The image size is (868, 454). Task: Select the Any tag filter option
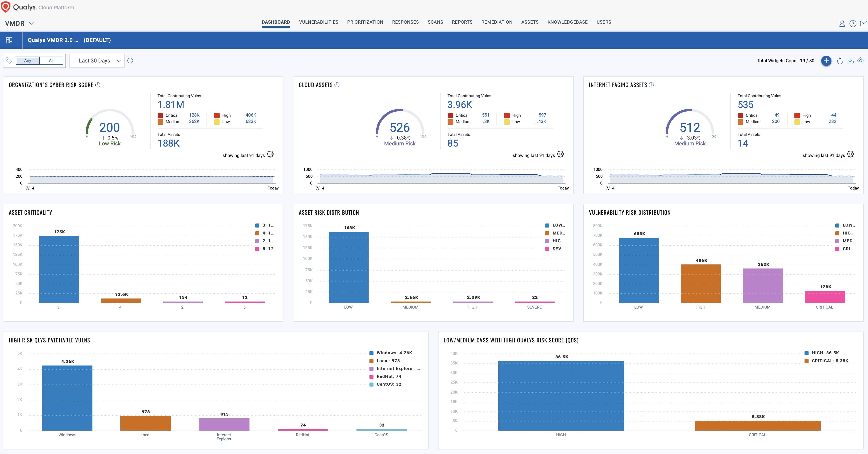point(27,61)
